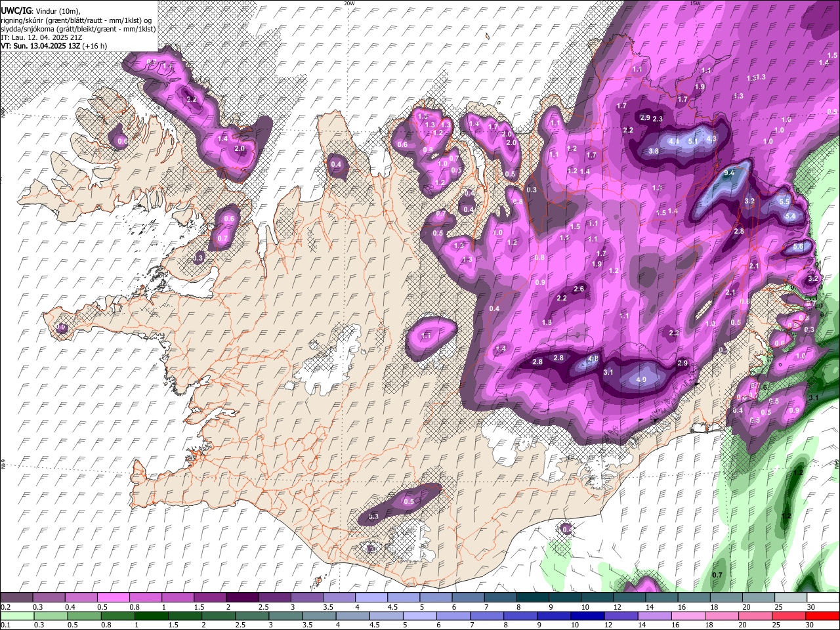Click the 'VT: Sun. 13.04.2025 13Z (+16 h)' line
The image size is (840, 630).
point(53,46)
